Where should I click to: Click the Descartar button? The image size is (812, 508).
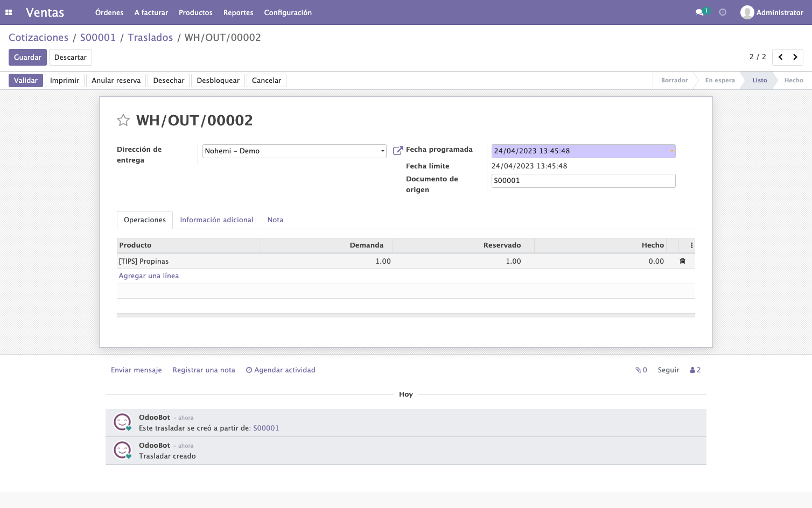71,57
